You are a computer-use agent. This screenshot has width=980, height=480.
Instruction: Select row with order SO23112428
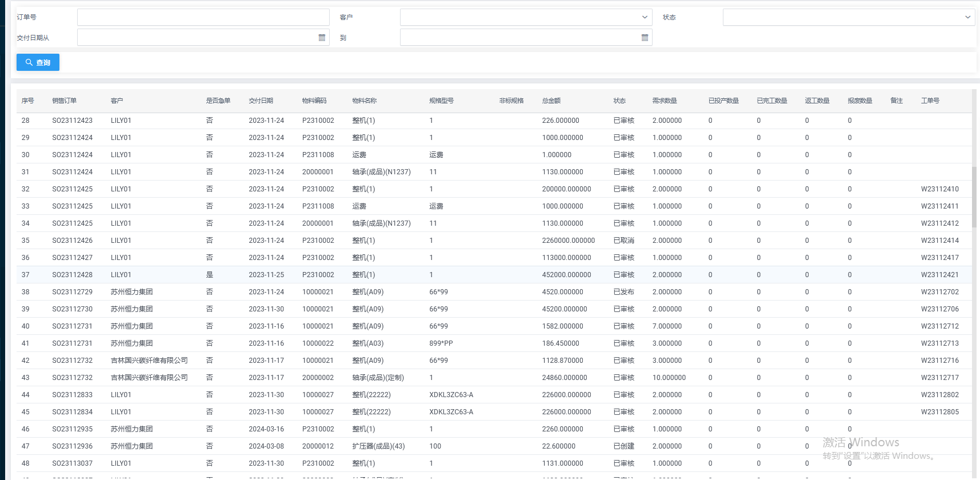73,275
